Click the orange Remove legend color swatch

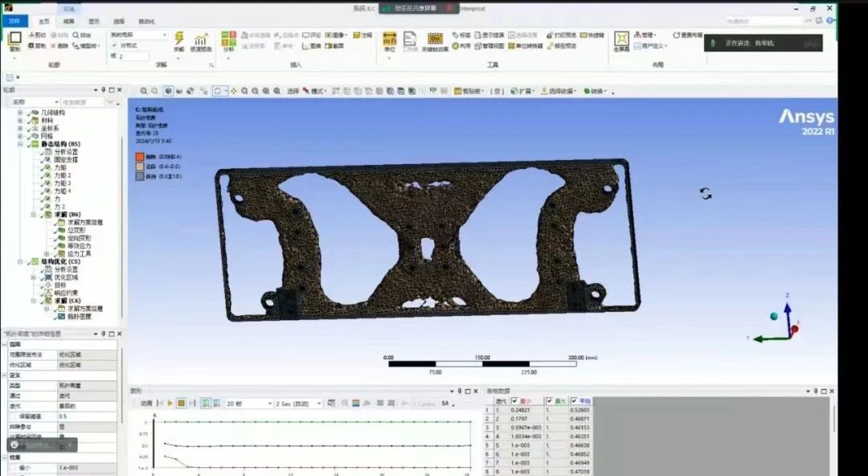[140, 157]
